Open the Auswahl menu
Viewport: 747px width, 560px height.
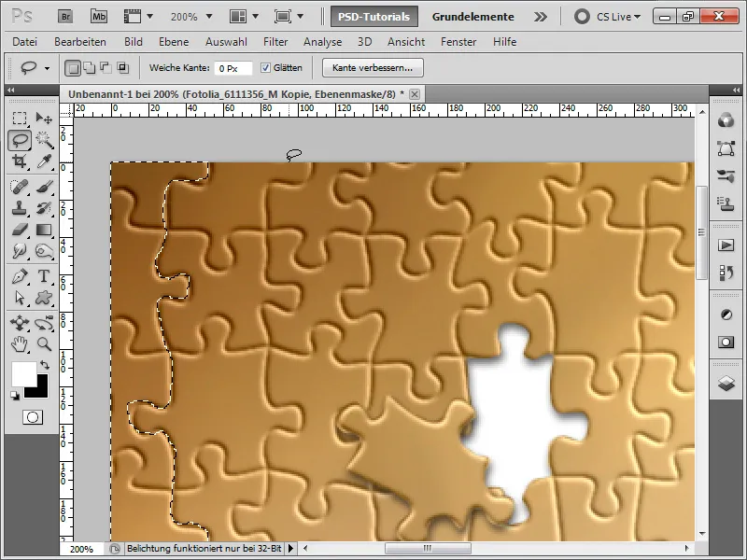click(x=226, y=42)
